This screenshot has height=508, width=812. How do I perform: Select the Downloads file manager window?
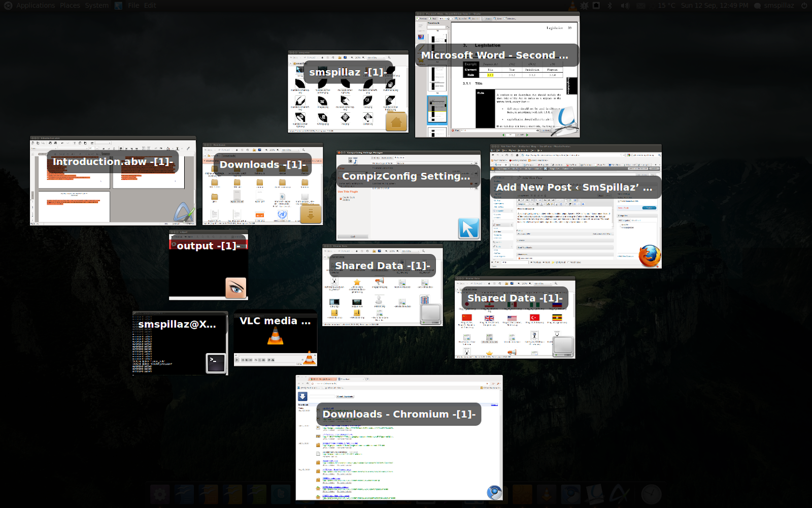[x=263, y=184]
